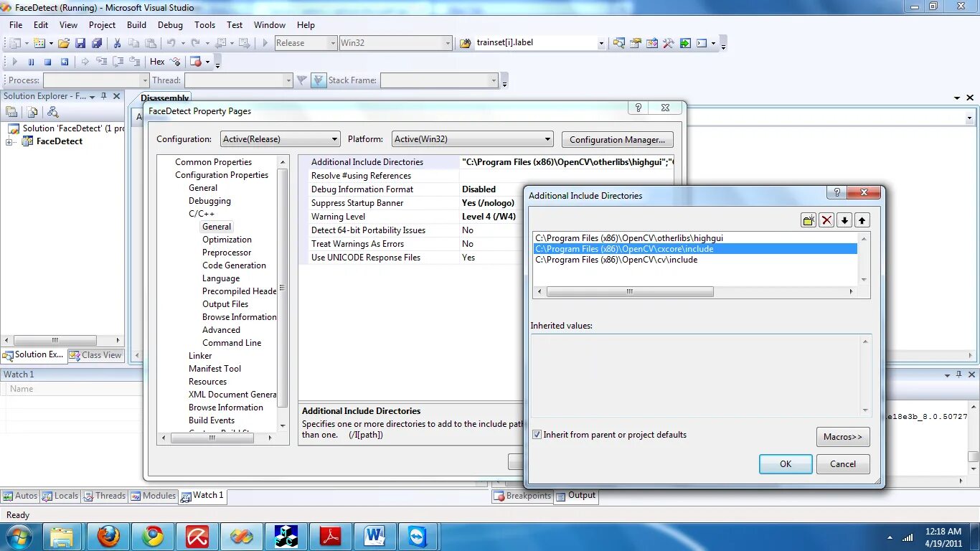Open Solution Explorer icon in main toolbar
The width and height of the screenshot is (980, 551).
(x=619, y=43)
